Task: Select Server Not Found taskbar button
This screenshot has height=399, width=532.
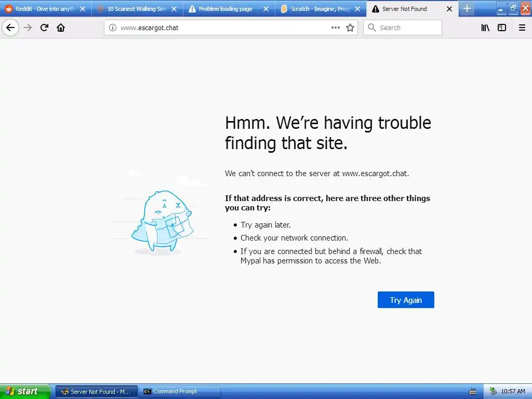Action: pyautogui.click(x=97, y=392)
